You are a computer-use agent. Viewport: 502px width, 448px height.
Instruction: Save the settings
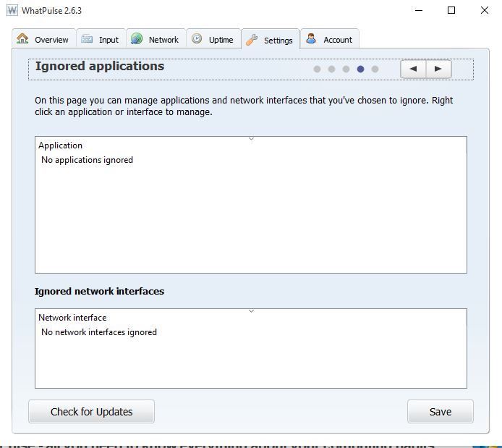click(x=441, y=412)
